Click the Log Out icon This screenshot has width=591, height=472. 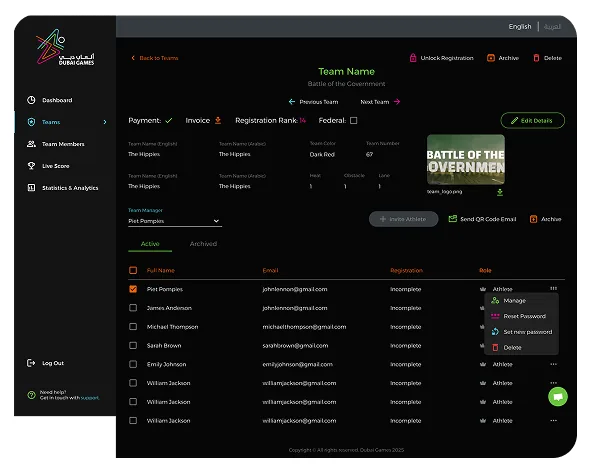[x=31, y=363]
